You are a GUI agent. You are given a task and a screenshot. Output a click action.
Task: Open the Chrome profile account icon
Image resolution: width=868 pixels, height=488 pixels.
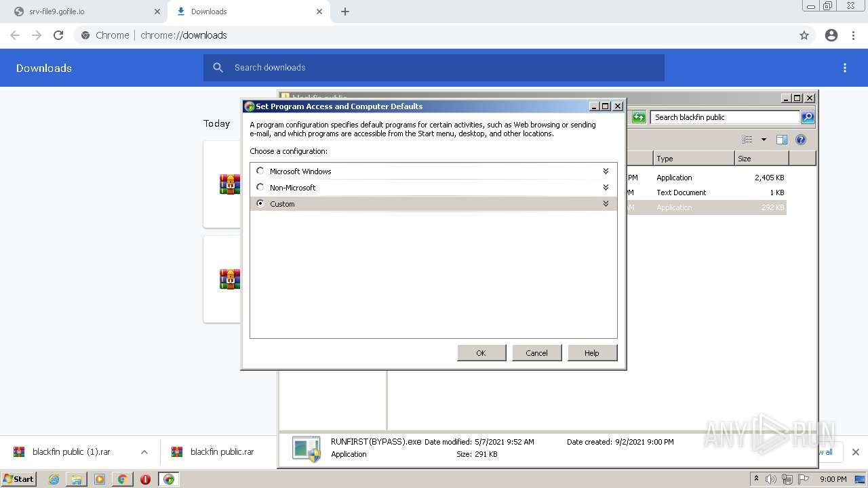tap(831, 35)
